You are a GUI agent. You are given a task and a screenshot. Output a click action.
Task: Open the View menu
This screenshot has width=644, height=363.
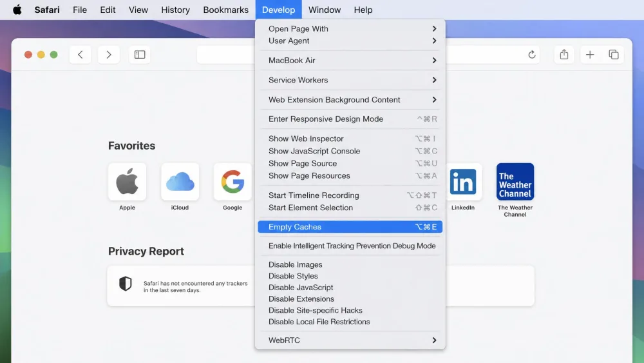click(138, 10)
